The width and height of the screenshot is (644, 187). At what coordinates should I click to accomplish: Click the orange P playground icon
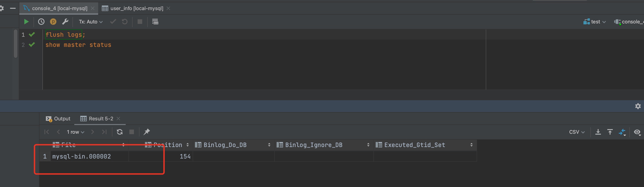53,22
